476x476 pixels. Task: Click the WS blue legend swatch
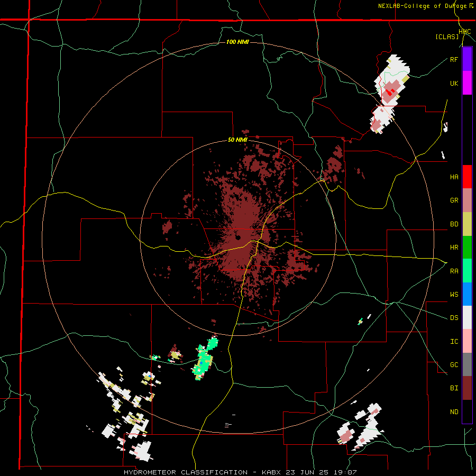(467, 294)
